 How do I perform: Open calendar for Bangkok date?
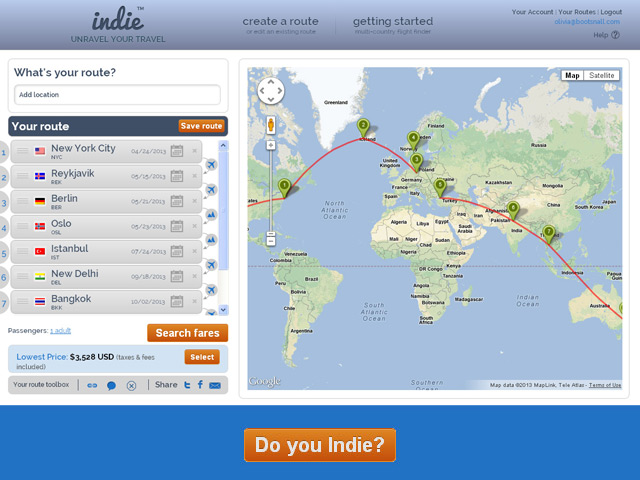click(x=177, y=301)
